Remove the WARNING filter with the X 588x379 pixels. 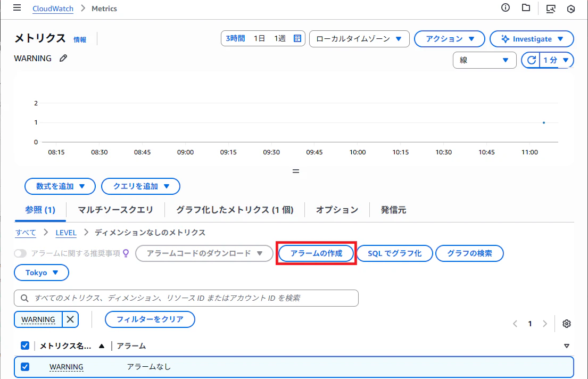point(70,319)
